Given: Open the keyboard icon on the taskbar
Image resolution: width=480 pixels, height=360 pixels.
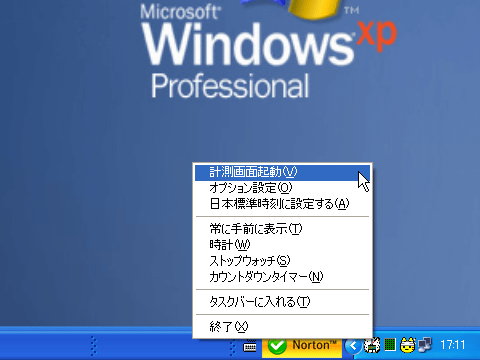Looking at the screenshot, I should click(x=250, y=347).
